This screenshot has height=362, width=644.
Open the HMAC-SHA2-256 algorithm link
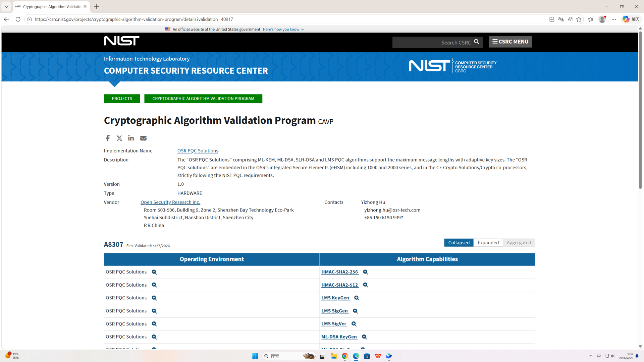coord(340,272)
